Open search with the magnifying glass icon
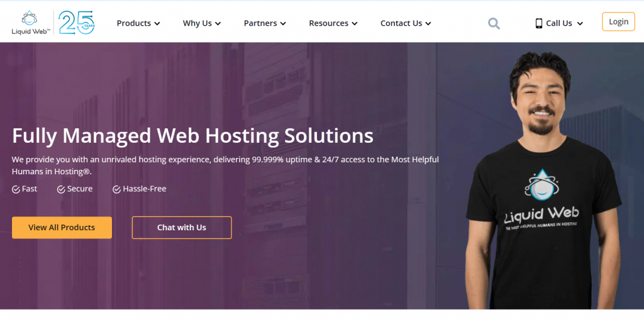The width and height of the screenshot is (644, 319). (494, 23)
